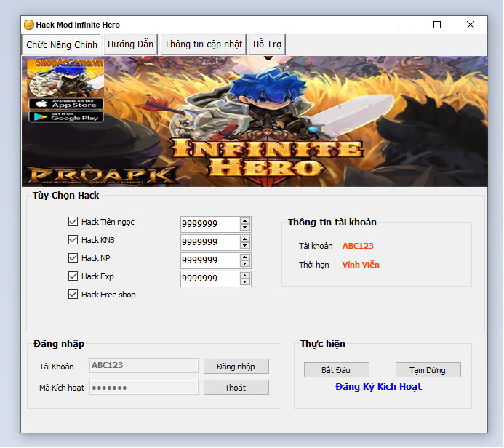
Task: Click the gold coin app icon in title bar
Action: coord(29,25)
